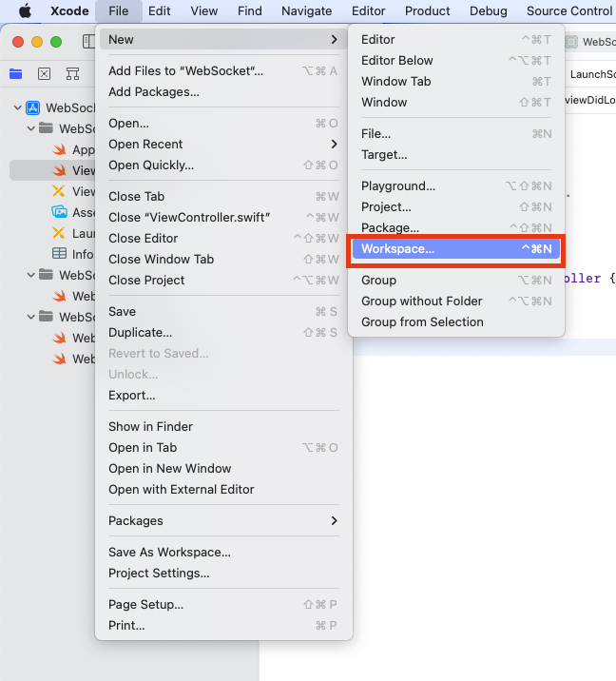Select Editor in New submenu
616x681 pixels.
coord(455,40)
